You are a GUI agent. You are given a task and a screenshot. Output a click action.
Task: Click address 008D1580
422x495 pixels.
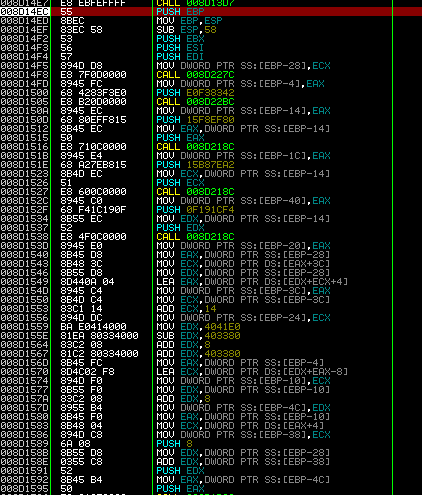[x=25, y=417]
